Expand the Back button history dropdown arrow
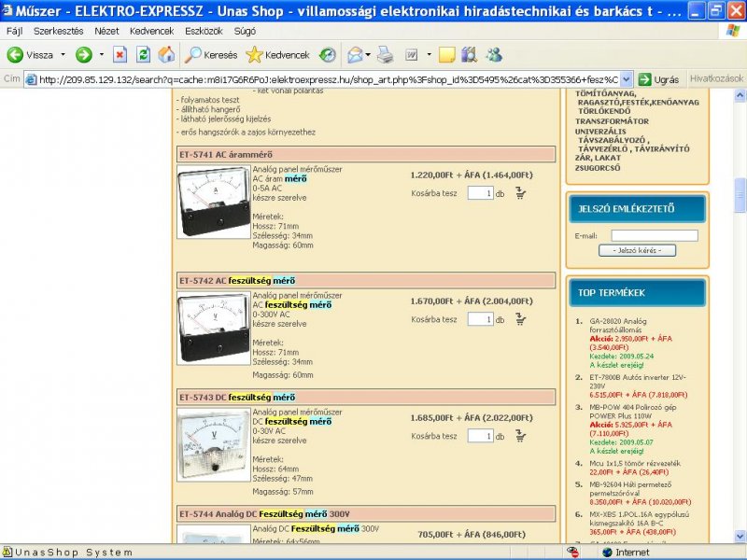The height and width of the screenshot is (560, 747). click(x=63, y=55)
